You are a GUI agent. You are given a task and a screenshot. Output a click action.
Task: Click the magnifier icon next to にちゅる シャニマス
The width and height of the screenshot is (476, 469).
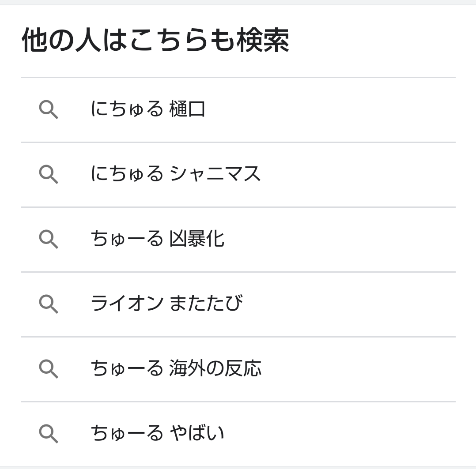pyautogui.click(x=48, y=174)
